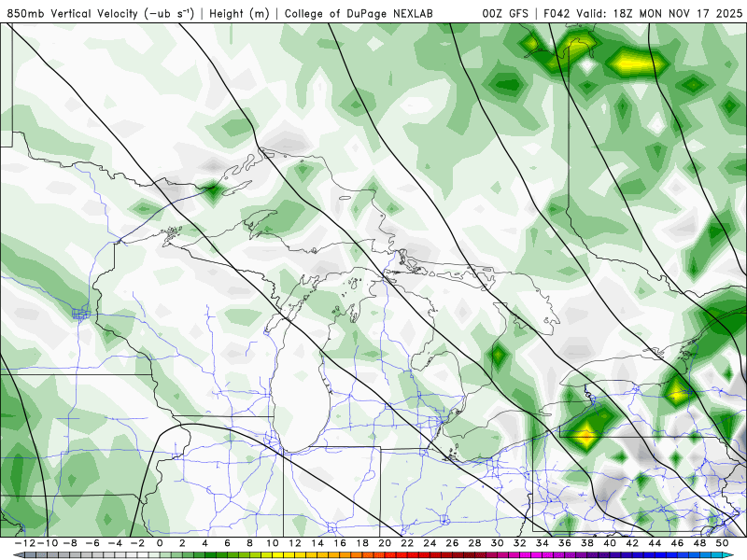The image size is (747, 560).
Task: Click the blue swatch under value 46
Action: 683,554
